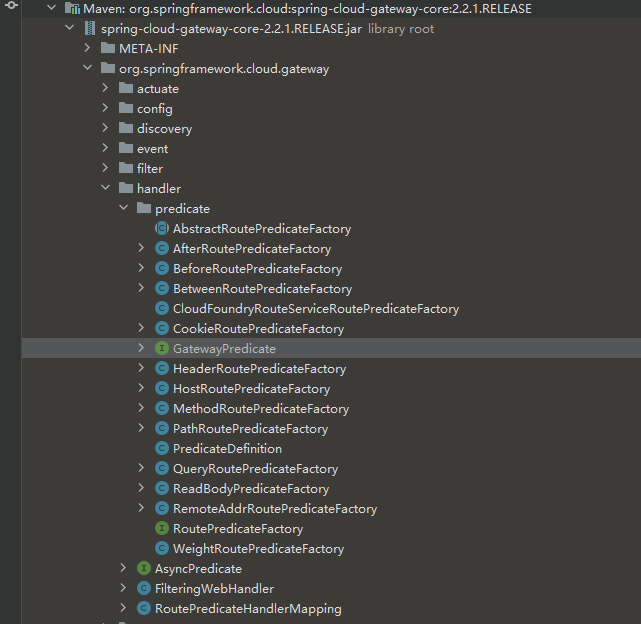Screen dimensions: 641x624
Task: Expand the QueryRoutePredicateFactory class node
Action: (141, 468)
